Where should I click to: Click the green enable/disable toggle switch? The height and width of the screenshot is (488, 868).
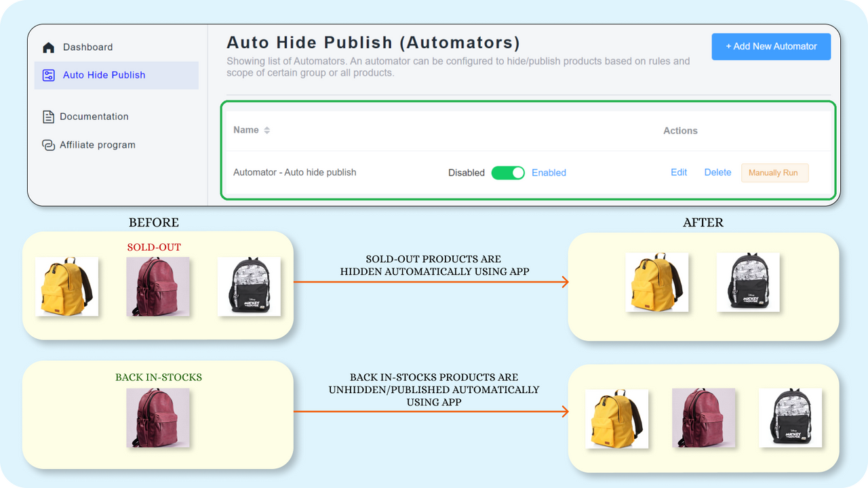tap(508, 173)
